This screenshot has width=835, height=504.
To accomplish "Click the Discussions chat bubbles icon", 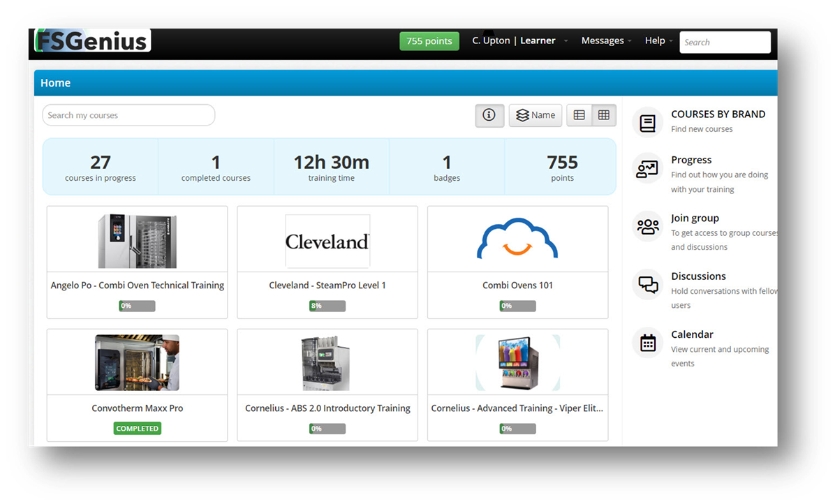I will (x=648, y=285).
